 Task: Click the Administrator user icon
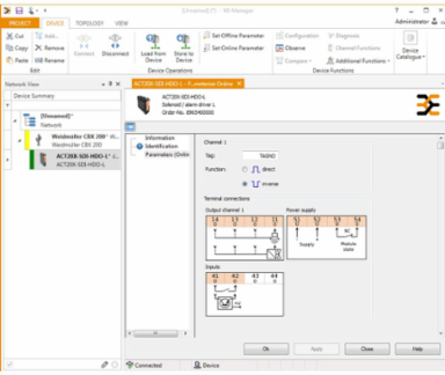click(434, 21)
